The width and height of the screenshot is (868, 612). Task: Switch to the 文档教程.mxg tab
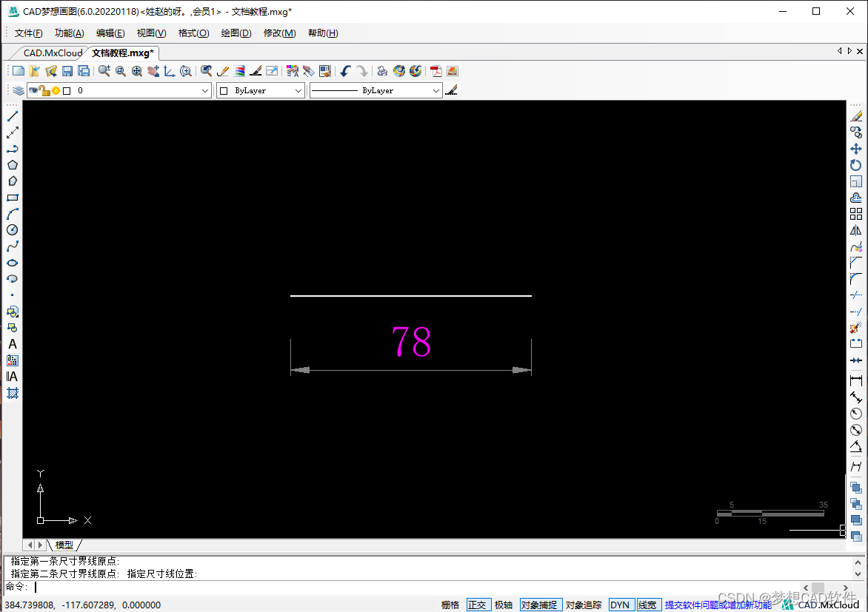pyautogui.click(x=123, y=53)
